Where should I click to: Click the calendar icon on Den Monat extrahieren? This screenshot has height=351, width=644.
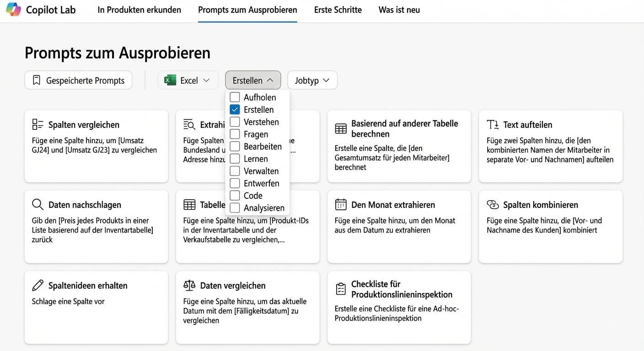[x=340, y=205]
